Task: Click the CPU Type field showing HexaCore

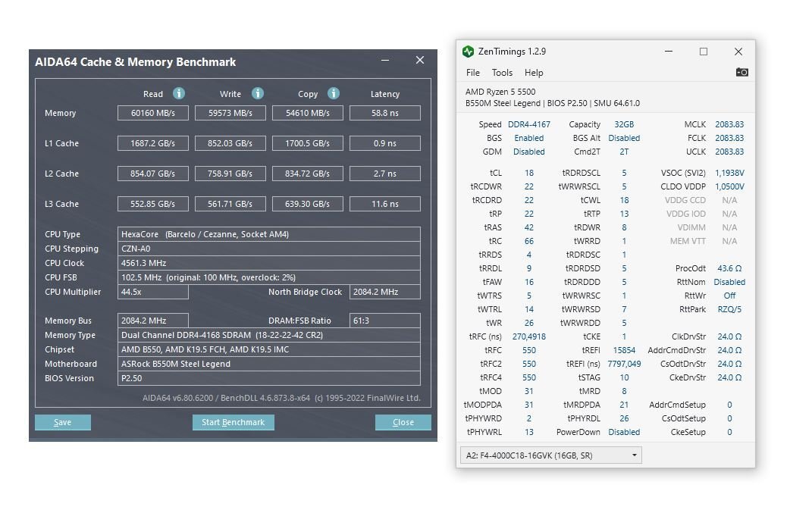Action: coord(269,234)
